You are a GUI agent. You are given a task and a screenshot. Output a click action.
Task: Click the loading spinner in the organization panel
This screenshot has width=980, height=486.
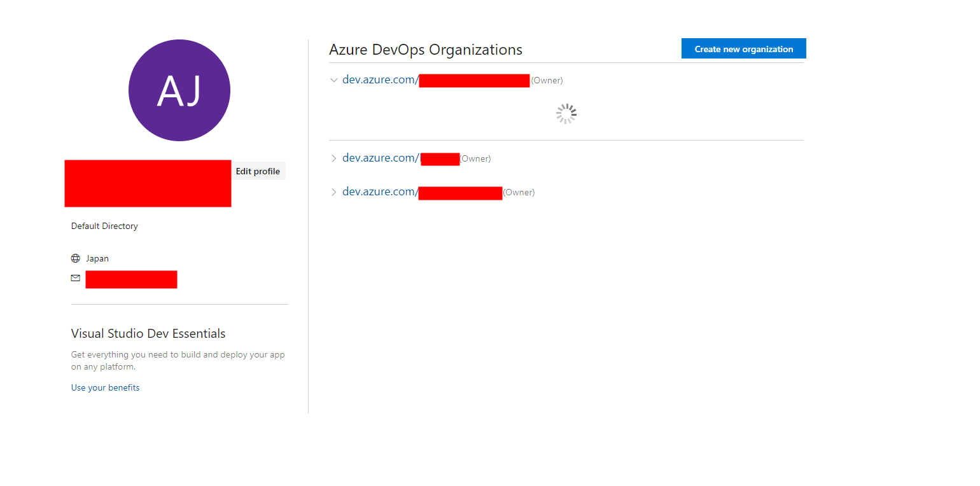coord(566,113)
